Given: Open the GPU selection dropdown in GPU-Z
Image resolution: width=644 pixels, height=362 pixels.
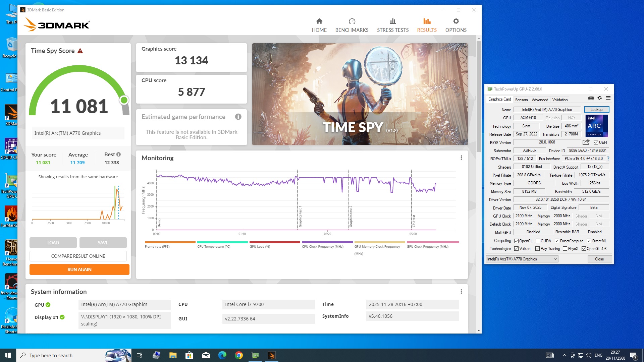Looking at the screenshot, I should click(522, 259).
